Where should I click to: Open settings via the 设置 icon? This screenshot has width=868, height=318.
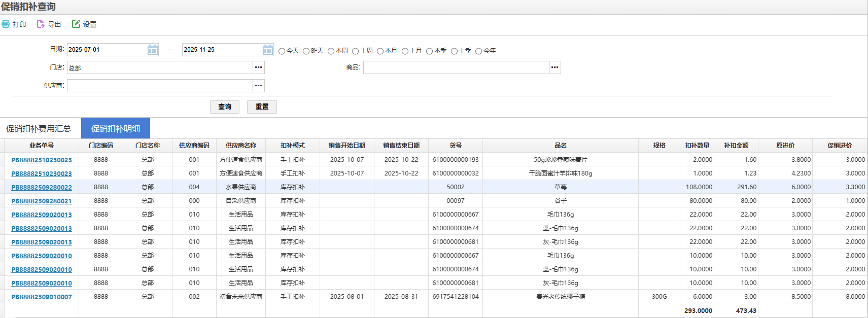click(76, 24)
